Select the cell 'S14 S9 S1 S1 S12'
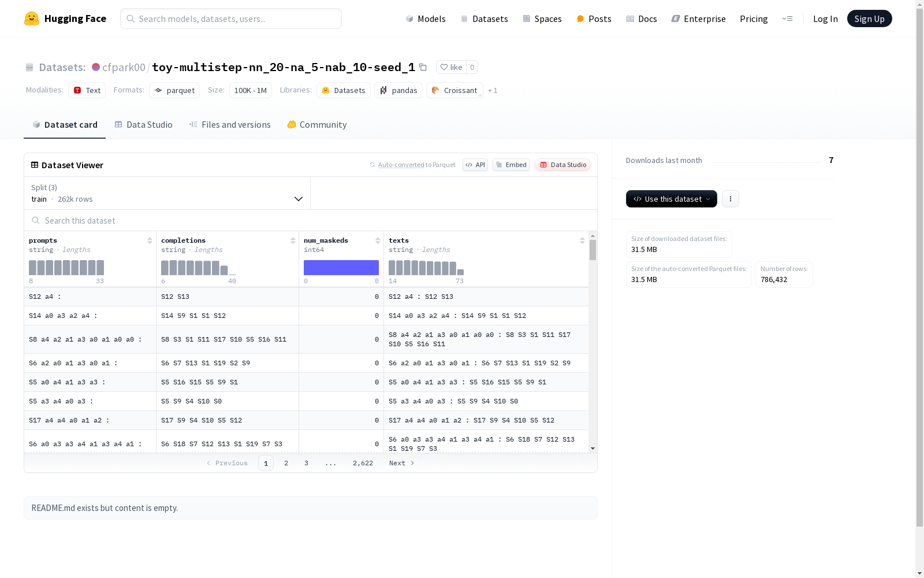924x578 pixels. click(228, 316)
